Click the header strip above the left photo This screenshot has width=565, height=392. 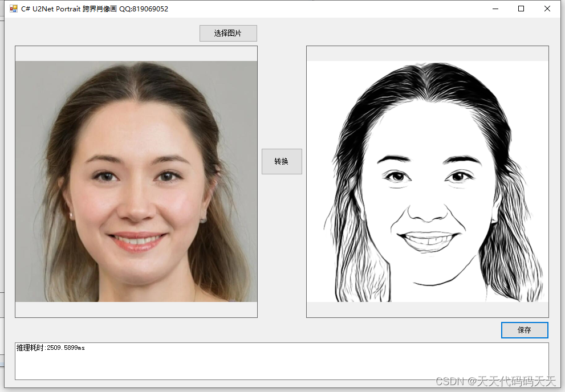pos(136,52)
